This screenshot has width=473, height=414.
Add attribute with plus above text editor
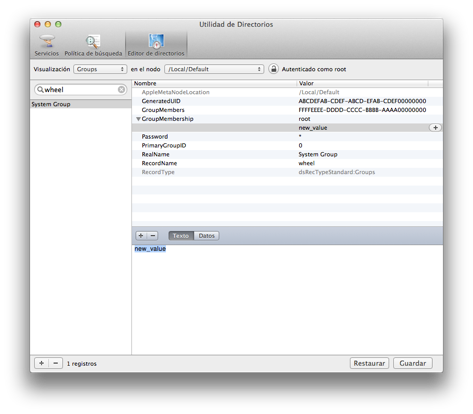(141, 236)
